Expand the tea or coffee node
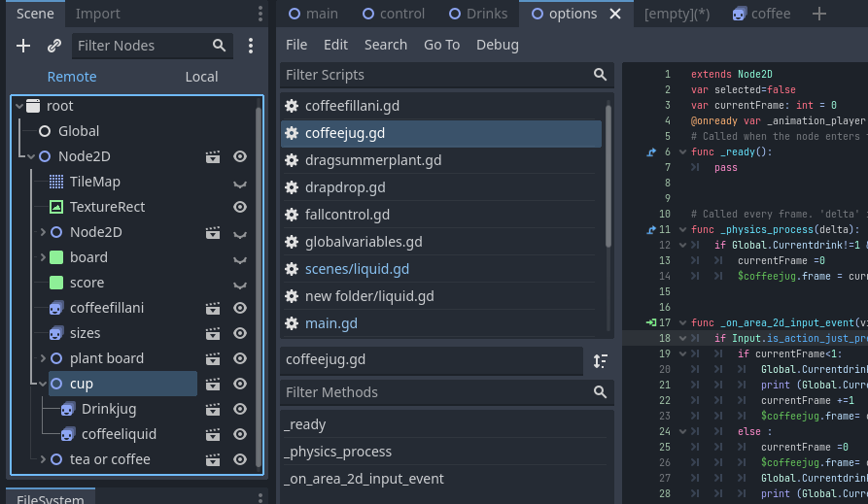Screen dimensions: 868x504 43,459
